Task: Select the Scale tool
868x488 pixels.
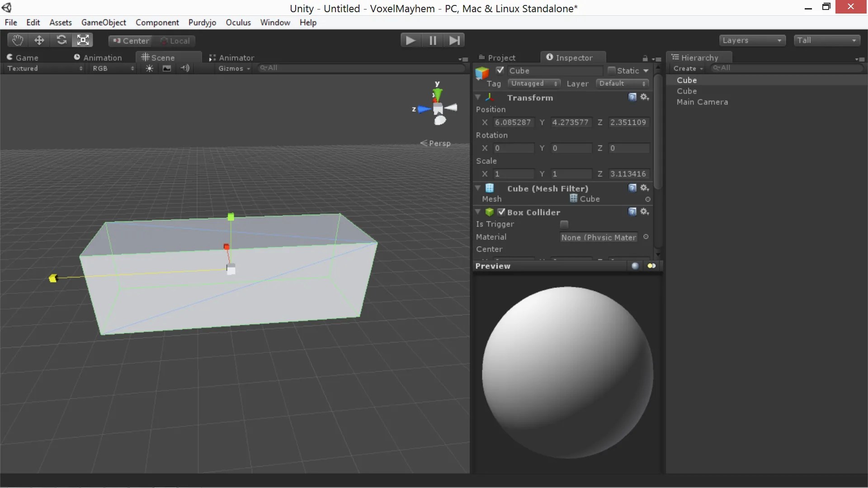Action: tap(83, 40)
